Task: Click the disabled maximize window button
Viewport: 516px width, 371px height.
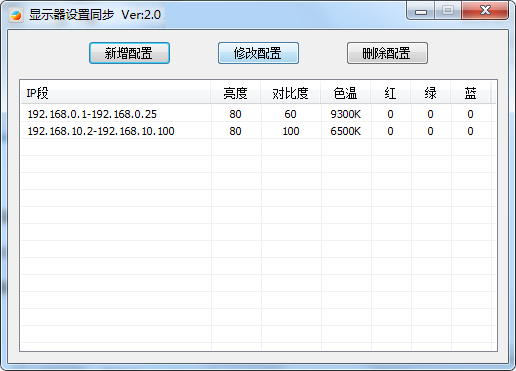Action: pyautogui.click(x=448, y=10)
